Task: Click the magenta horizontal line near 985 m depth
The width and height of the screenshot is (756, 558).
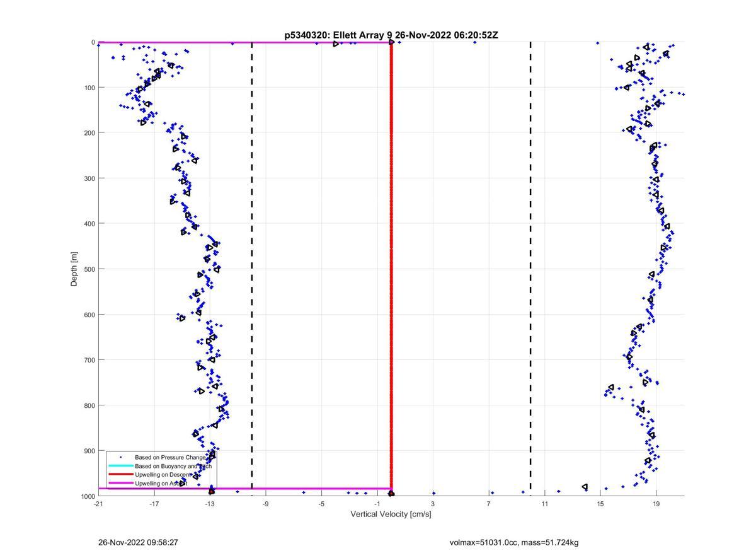Action: (x=244, y=489)
